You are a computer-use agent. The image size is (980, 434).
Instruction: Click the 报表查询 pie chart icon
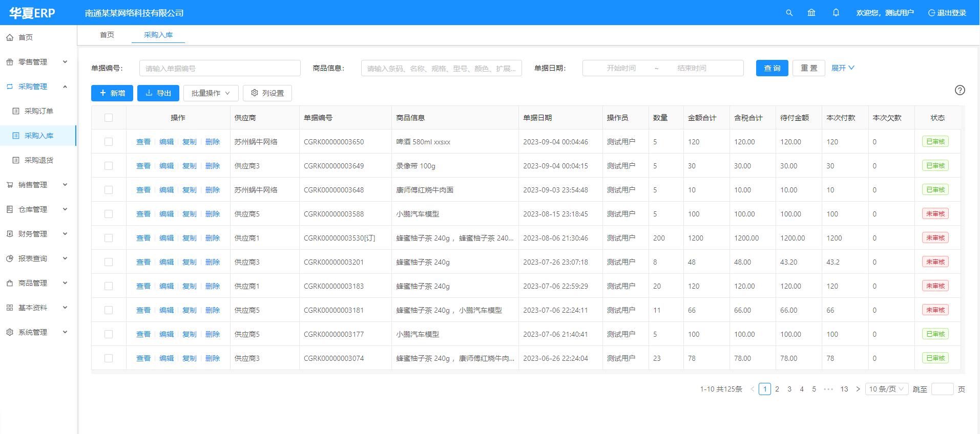[10, 258]
